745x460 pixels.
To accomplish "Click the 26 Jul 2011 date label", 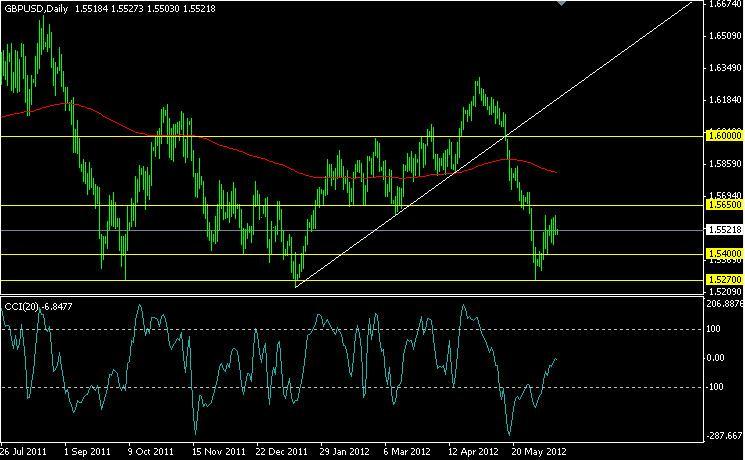I will (x=23, y=451).
